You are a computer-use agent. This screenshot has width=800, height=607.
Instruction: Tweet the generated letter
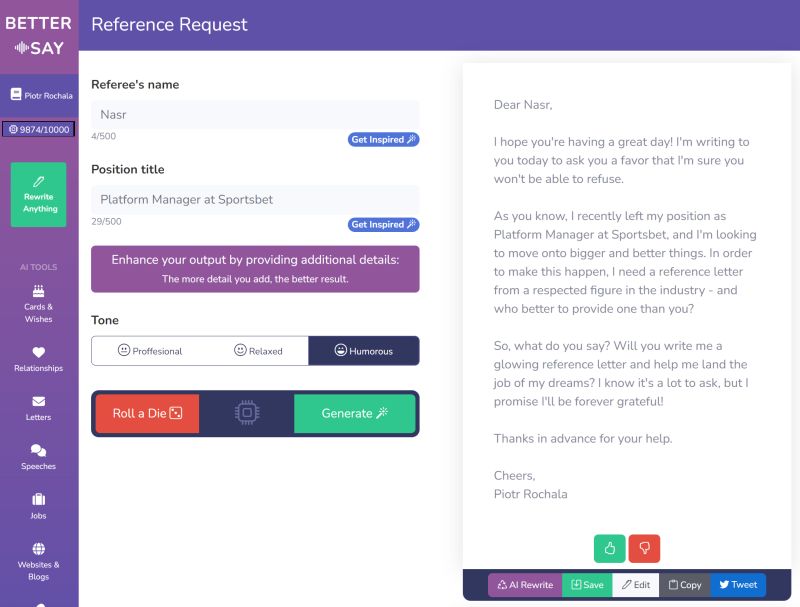tap(737, 585)
